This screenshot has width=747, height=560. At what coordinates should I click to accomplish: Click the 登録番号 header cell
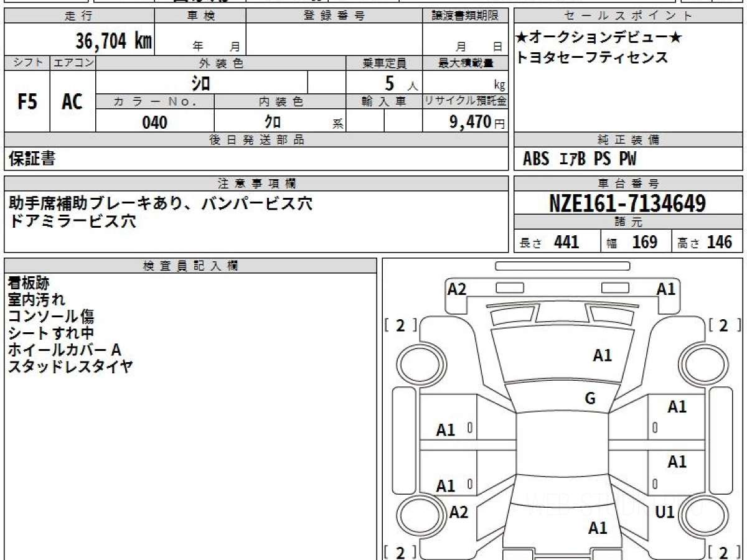tap(334, 16)
